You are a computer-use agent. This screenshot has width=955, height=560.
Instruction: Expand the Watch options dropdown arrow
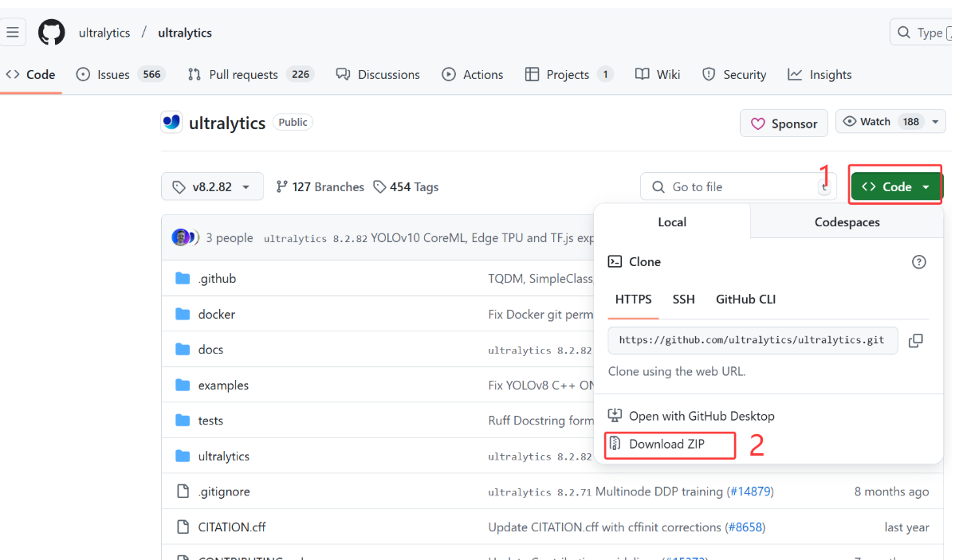(x=935, y=122)
